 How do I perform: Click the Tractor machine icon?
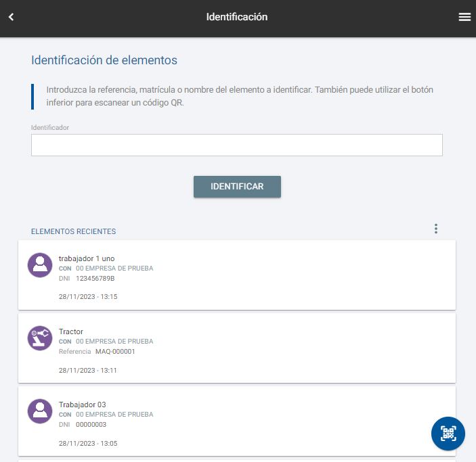click(x=40, y=338)
